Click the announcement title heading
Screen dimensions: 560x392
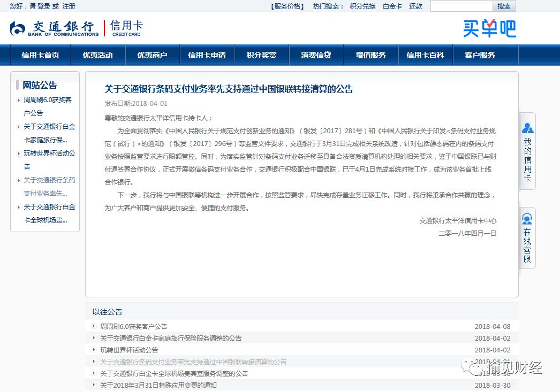229,89
